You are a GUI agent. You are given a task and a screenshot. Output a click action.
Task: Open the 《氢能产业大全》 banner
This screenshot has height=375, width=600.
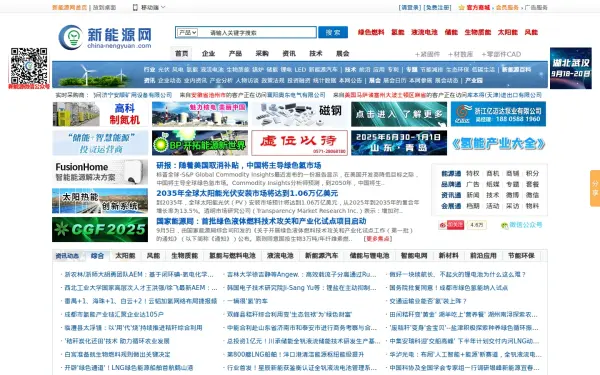498,143
